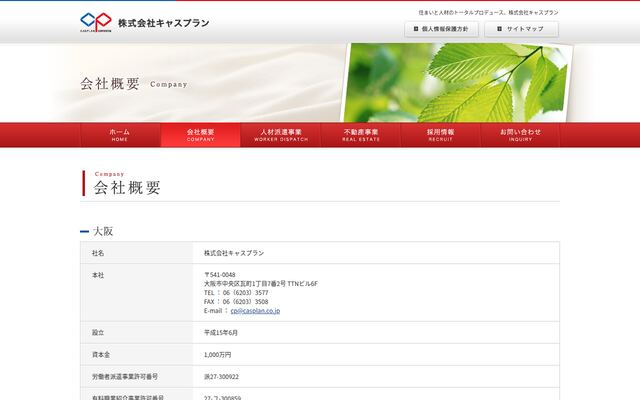
Task: Select the 設立 table label
Action: (x=98, y=333)
